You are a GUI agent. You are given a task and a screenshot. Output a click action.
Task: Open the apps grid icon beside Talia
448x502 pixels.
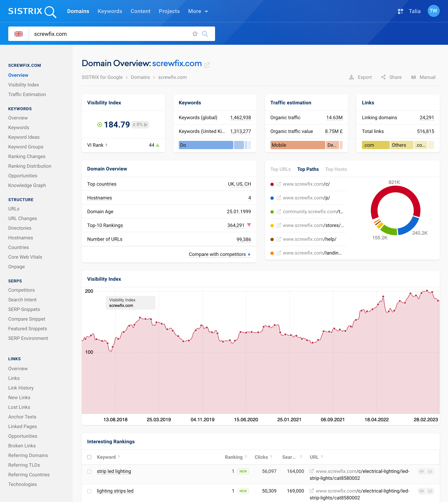pyautogui.click(x=400, y=11)
